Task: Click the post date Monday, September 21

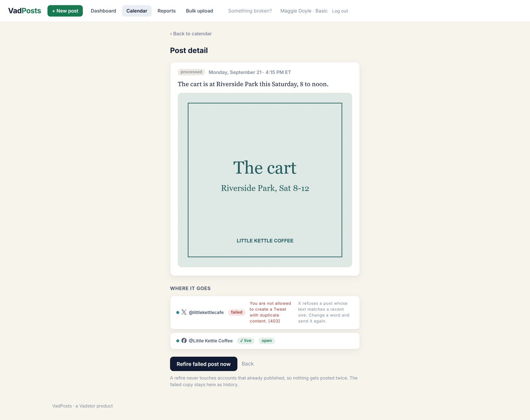Action: click(x=250, y=72)
